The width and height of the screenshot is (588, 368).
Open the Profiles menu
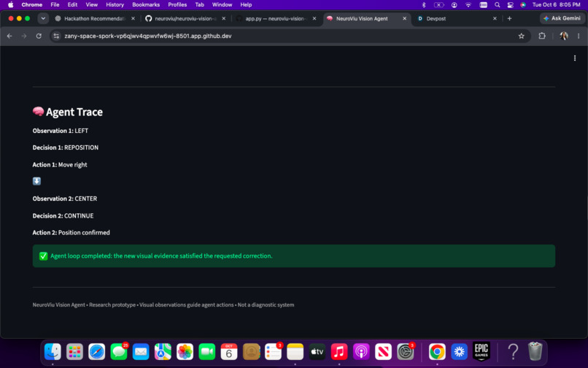coord(177,5)
